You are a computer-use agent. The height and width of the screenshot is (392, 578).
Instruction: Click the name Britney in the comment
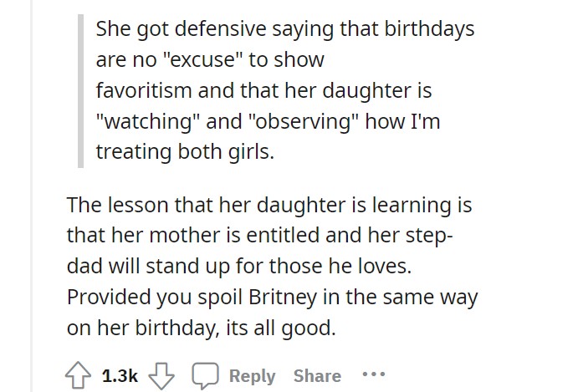coord(283,297)
